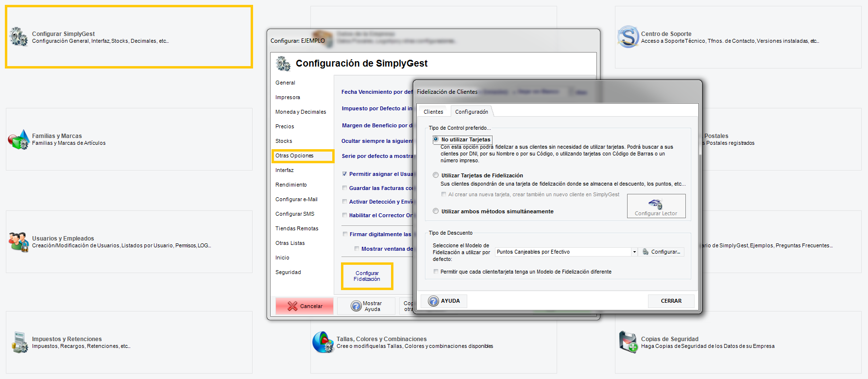Click the Impuestos y Retenciones calculator icon

[20, 342]
